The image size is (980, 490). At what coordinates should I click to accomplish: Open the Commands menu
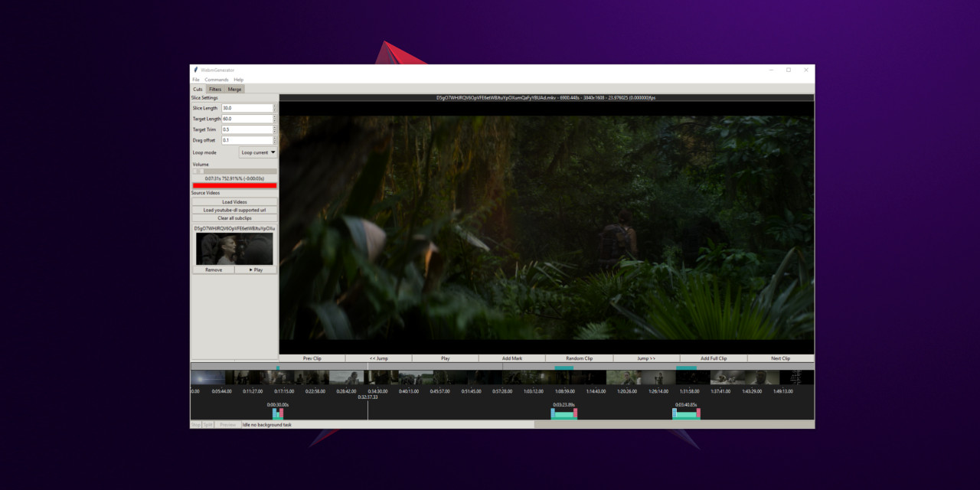click(x=217, y=79)
